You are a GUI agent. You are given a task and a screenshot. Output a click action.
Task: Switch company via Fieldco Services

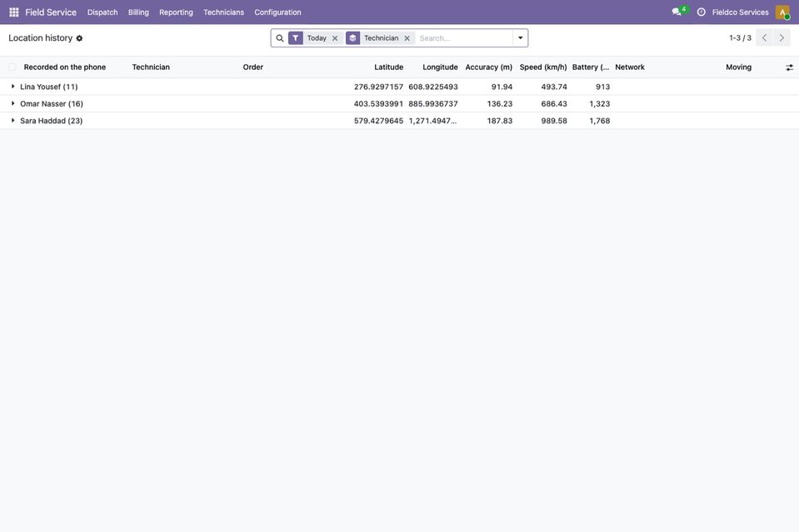(741, 12)
